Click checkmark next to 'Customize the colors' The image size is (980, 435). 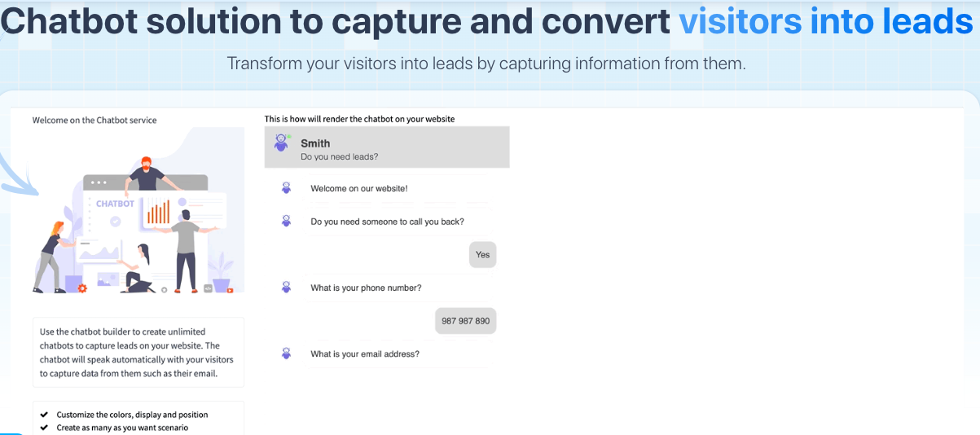(x=44, y=415)
